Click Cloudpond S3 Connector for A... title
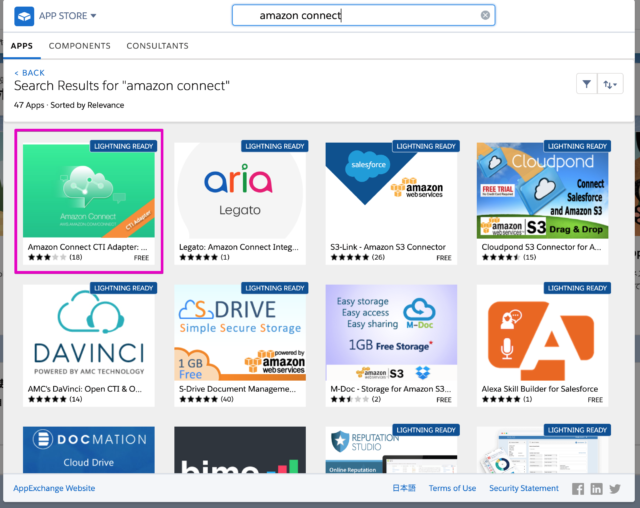The width and height of the screenshot is (640, 508). [x=541, y=247]
